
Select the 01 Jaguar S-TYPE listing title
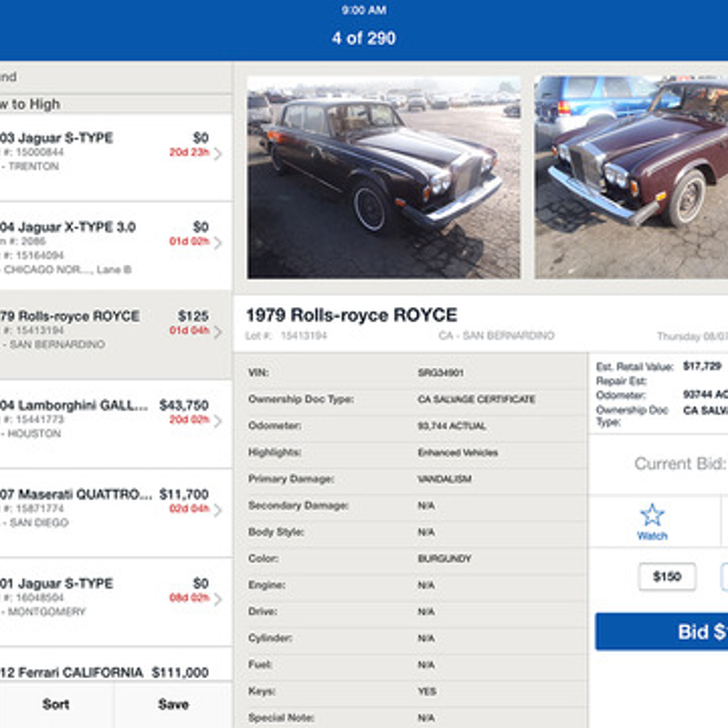(x=56, y=583)
